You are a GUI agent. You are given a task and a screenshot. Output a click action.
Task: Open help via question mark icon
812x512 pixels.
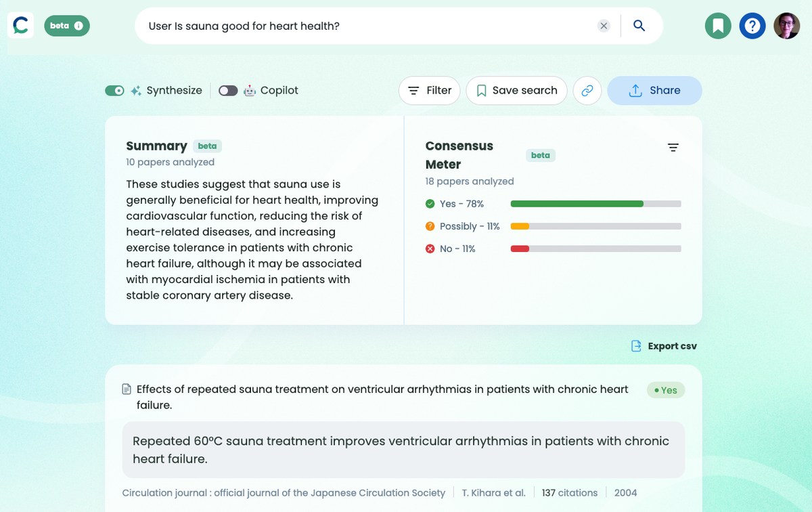tap(752, 26)
